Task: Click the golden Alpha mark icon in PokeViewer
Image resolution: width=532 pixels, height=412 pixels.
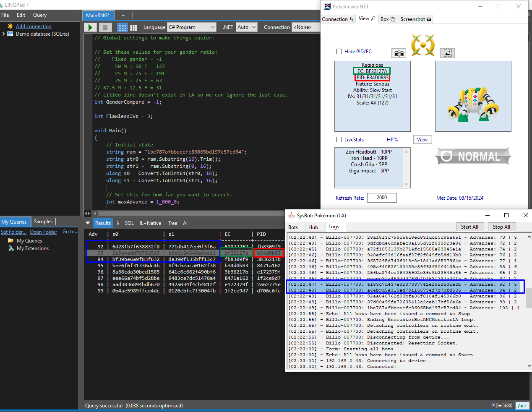Action: pyautogui.click(x=423, y=45)
